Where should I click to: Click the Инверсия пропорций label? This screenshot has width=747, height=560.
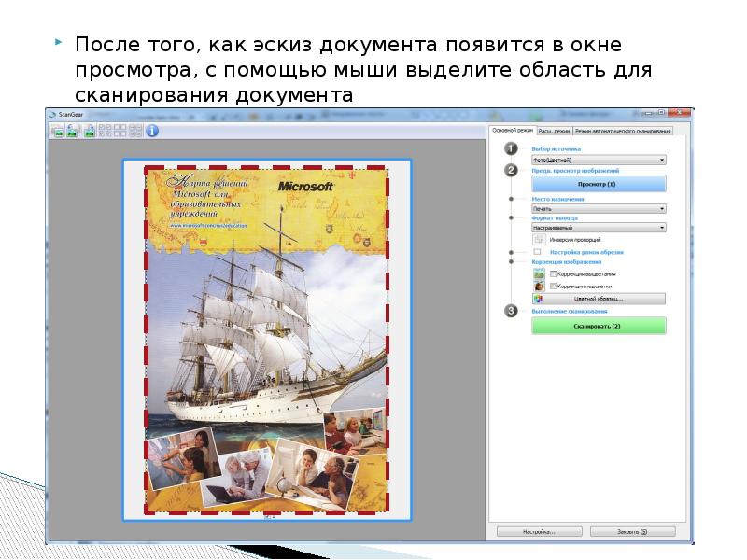pos(575,240)
